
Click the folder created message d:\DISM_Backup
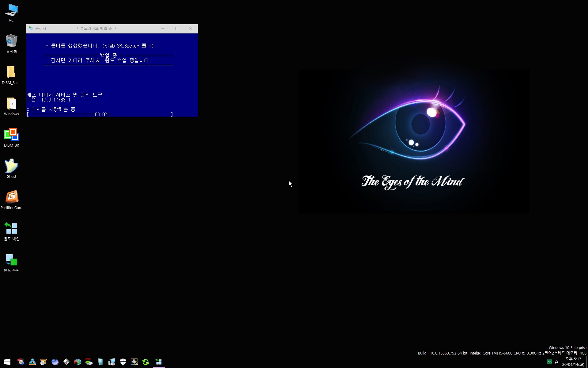point(100,46)
